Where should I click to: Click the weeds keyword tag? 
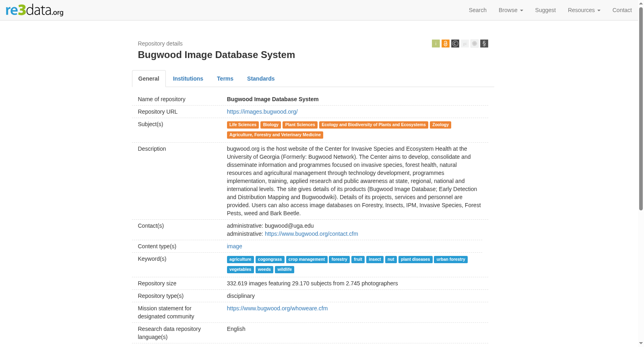264,270
